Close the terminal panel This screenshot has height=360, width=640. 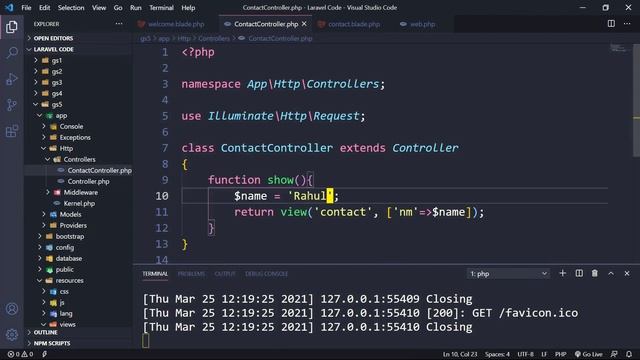627,273
